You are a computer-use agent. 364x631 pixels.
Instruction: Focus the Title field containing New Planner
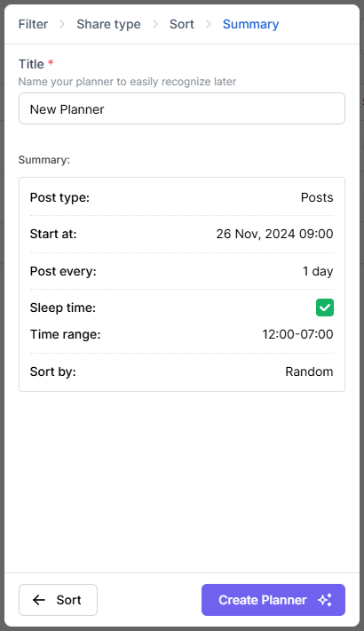182,108
